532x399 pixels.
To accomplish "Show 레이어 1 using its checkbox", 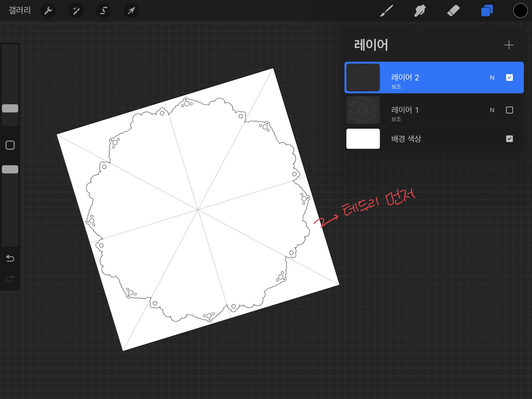I will click(x=509, y=110).
